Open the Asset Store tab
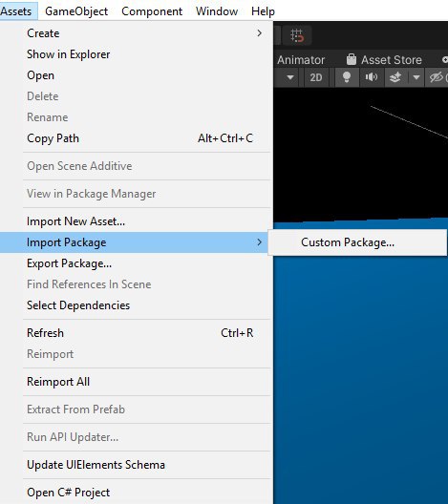The image size is (448, 504). tap(384, 60)
